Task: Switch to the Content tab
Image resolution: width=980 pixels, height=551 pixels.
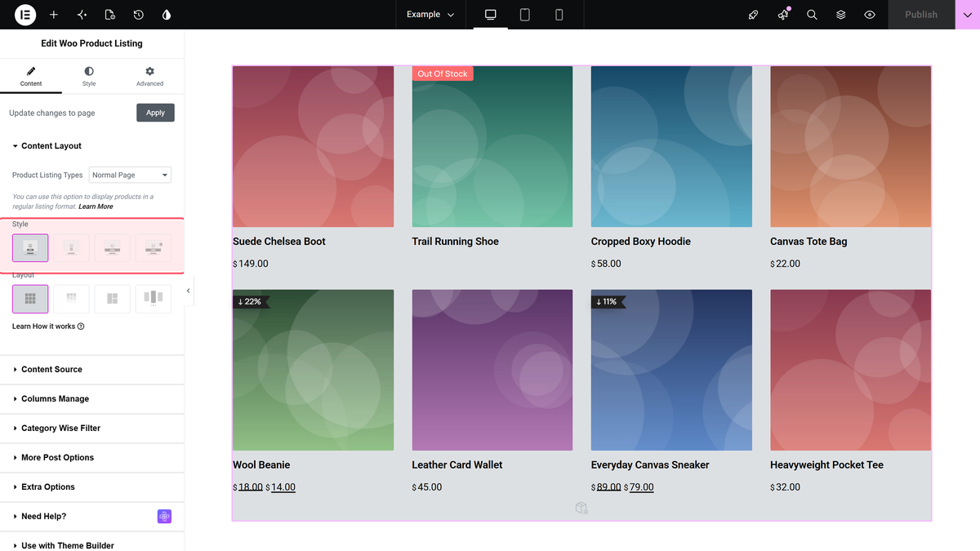Action: pos(31,77)
